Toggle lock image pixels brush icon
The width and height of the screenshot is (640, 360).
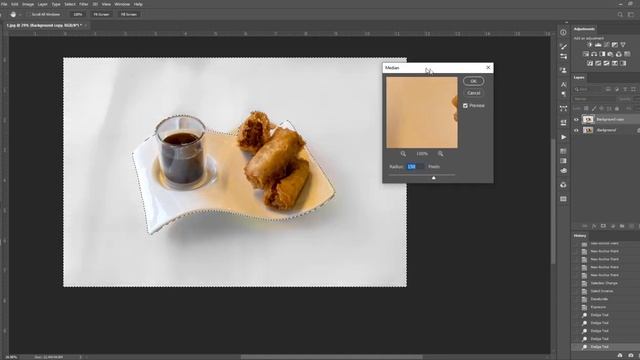coord(594,109)
